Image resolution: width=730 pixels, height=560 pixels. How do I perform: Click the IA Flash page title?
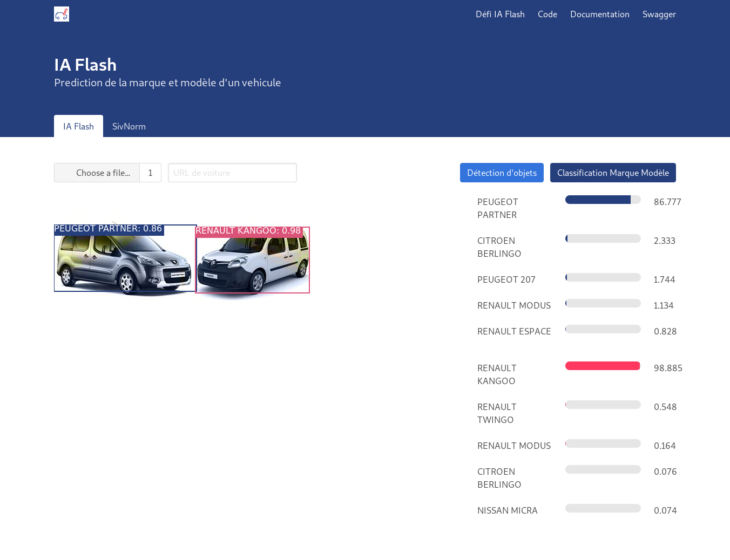(85, 65)
